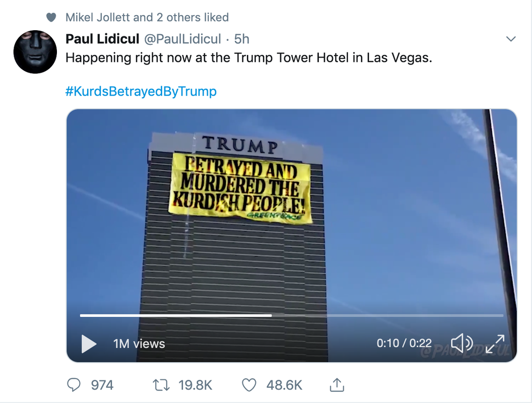Click Paul Lidicul's avatar picture
This screenshot has width=532, height=403.
pyautogui.click(x=35, y=51)
